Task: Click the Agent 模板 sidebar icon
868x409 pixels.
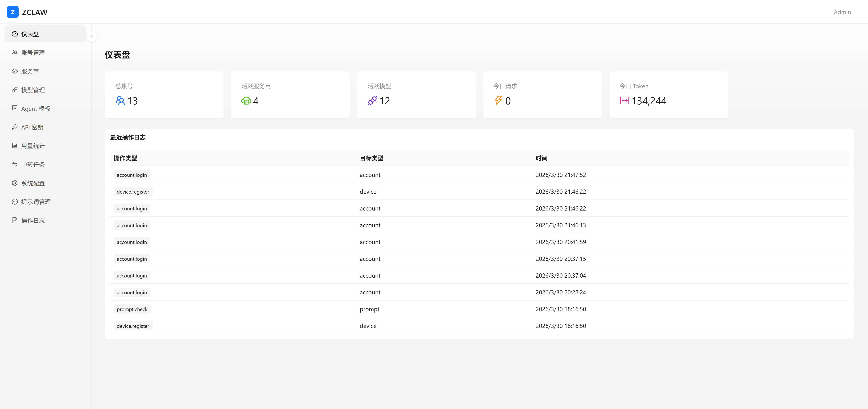Action: [x=15, y=108]
